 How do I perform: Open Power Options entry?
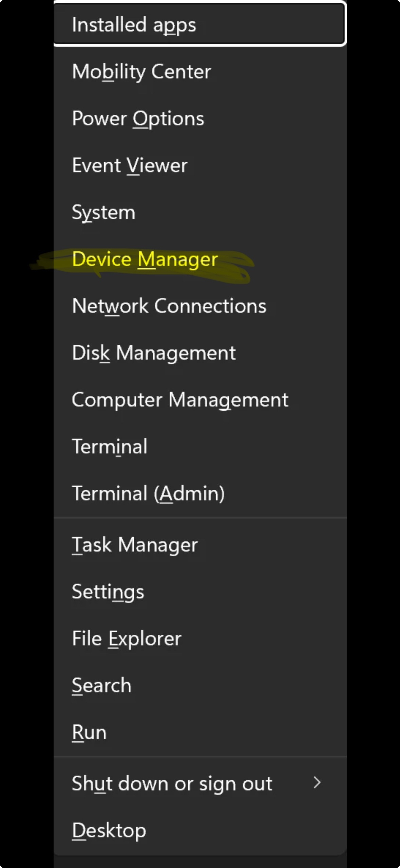point(138,119)
